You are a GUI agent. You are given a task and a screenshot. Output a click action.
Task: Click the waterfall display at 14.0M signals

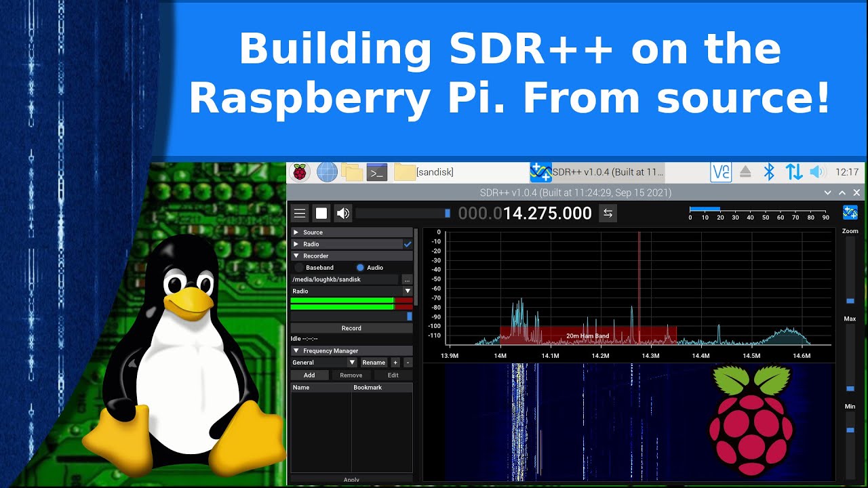pos(519,422)
